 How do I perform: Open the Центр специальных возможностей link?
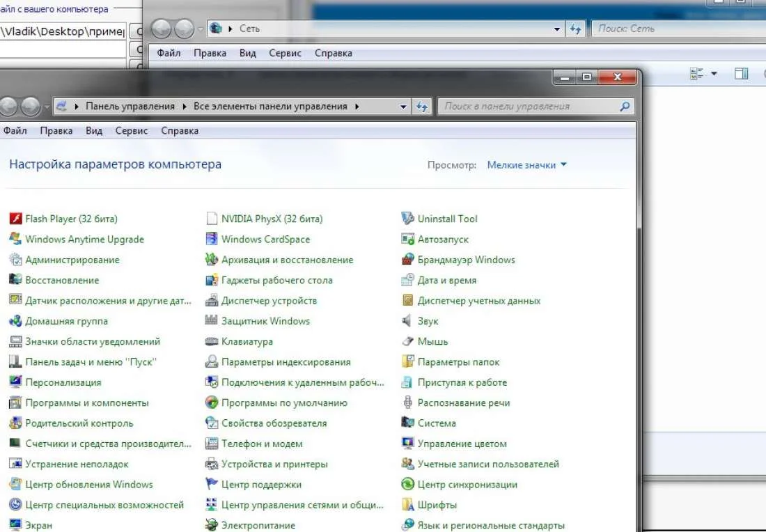click(104, 505)
